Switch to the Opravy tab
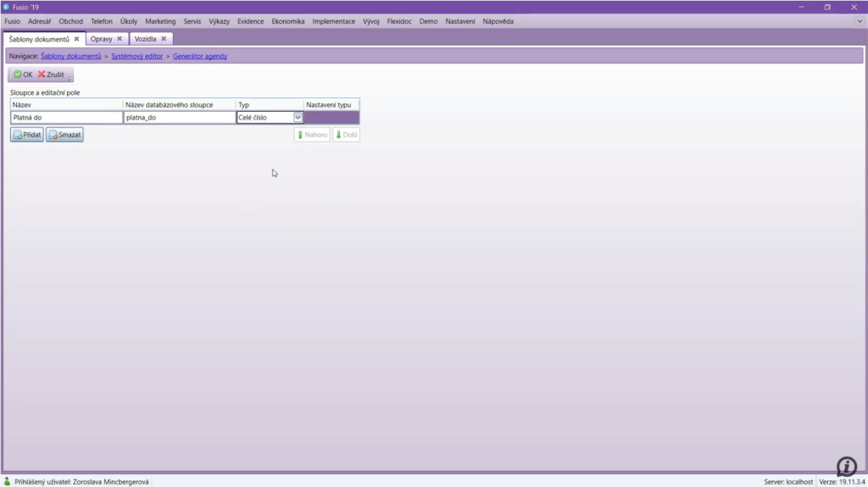The height and width of the screenshot is (487, 868). click(101, 39)
